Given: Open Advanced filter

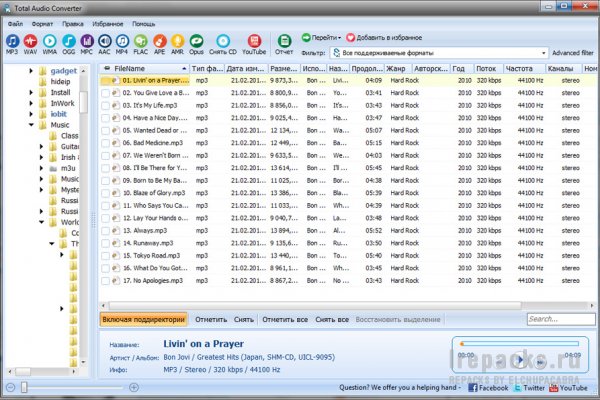Looking at the screenshot, I should coord(572,53).
